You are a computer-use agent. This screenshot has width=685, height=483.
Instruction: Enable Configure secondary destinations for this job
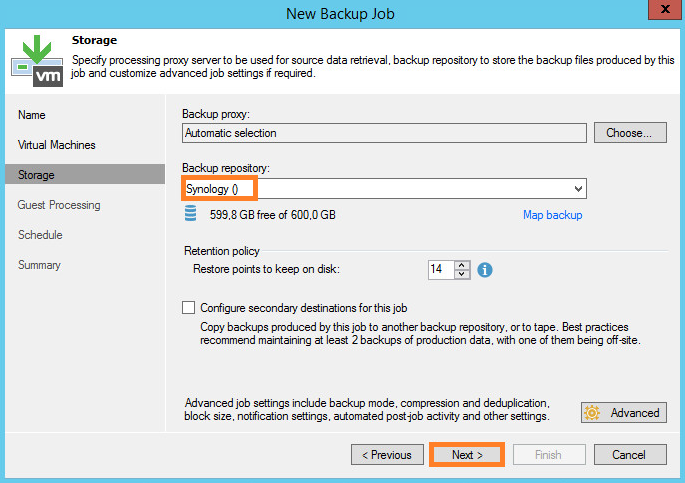tap(188, 307)
